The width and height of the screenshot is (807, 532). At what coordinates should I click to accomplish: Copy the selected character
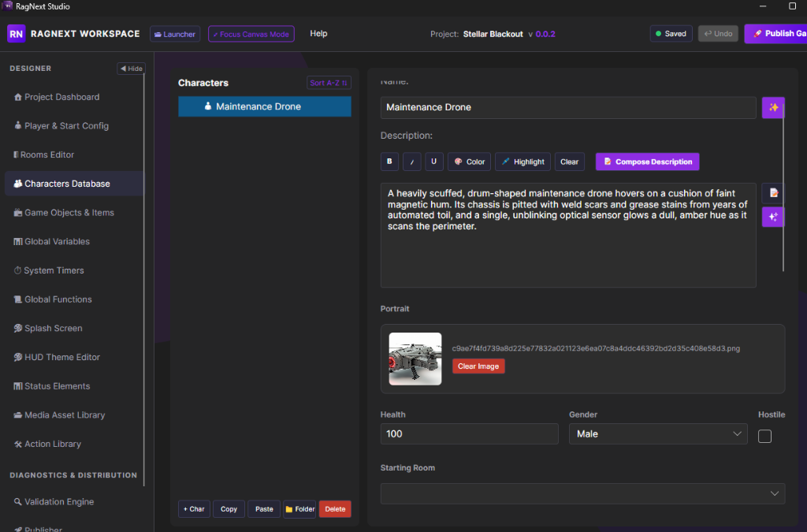tap(229, 509)
